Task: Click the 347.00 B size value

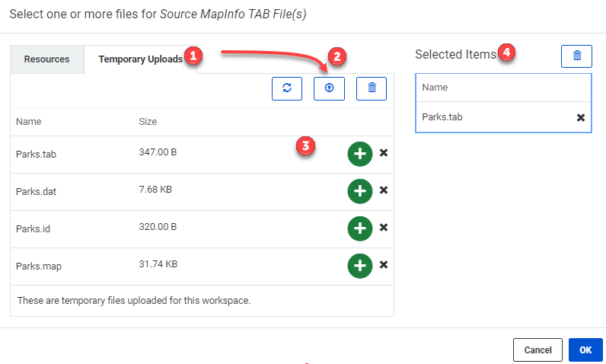Action: (158, 152)
